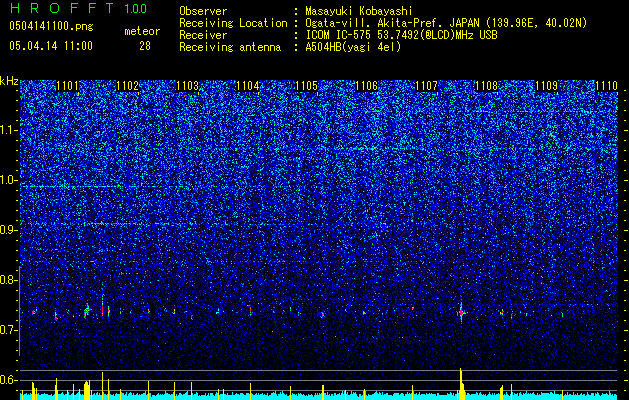The width and height of the screenshot is (629, 400).
Task: Click the 0.6 frequency axis label
Action: pyautogui.click(x=9, y=380)
